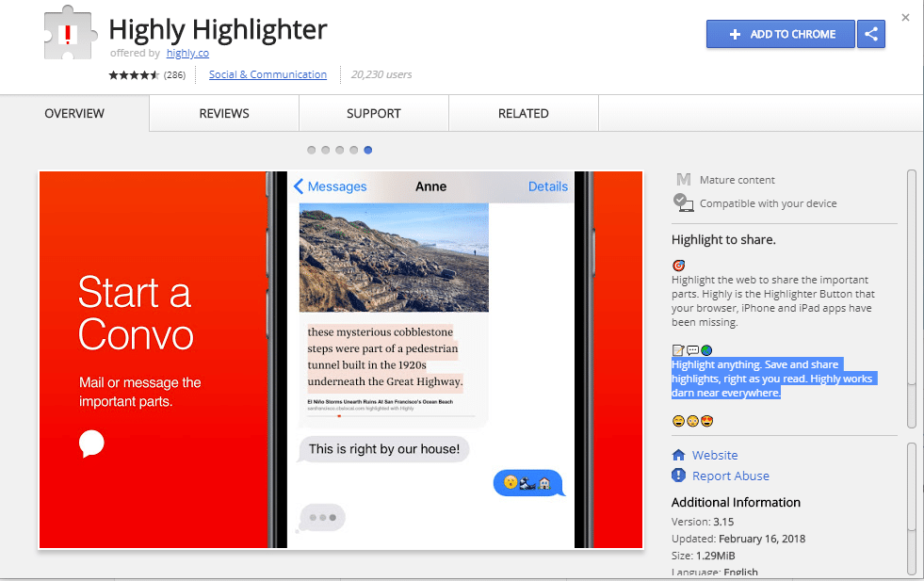
Task: Click the Report Abuse exclamation icon
Action: (679, 475)
